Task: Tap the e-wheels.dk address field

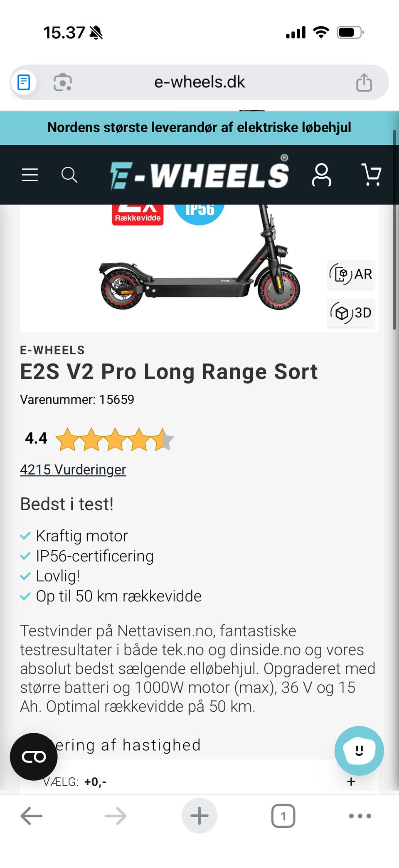Action: pos(199,82)
